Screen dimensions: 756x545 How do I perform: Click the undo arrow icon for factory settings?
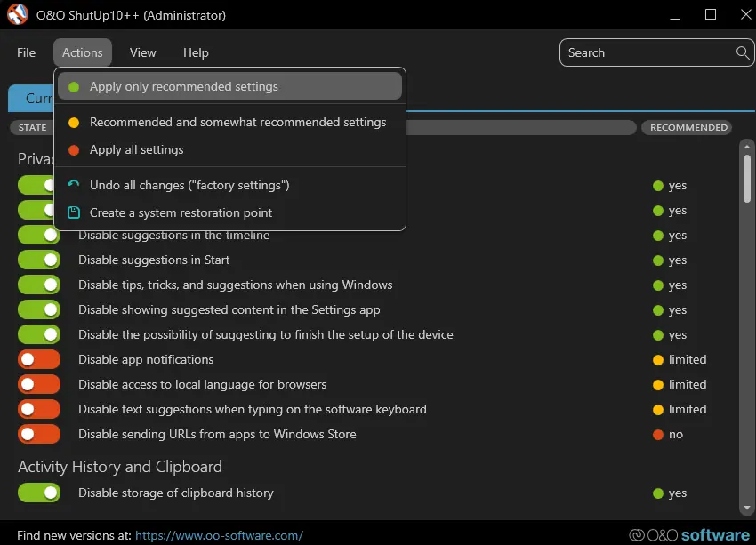(73, 185)
